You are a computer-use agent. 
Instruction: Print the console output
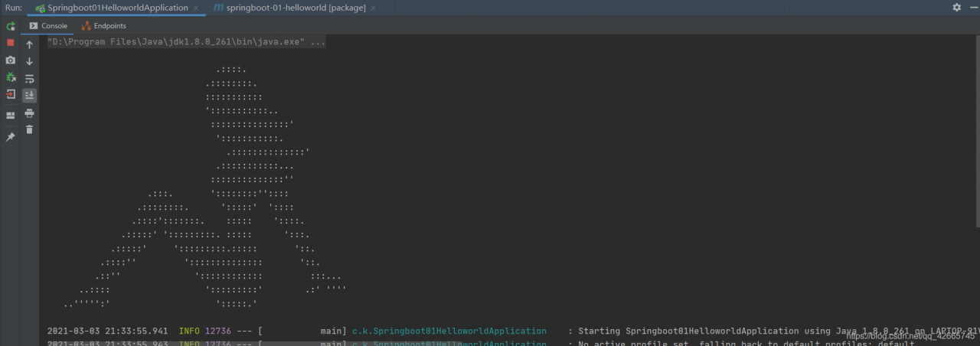30,113
